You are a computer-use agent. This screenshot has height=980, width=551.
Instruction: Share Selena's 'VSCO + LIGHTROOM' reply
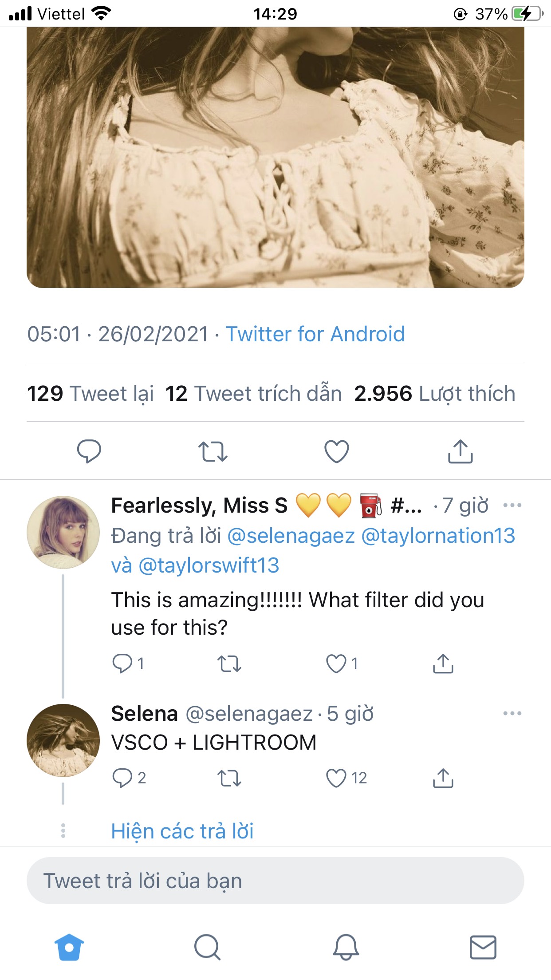point(443,778)
